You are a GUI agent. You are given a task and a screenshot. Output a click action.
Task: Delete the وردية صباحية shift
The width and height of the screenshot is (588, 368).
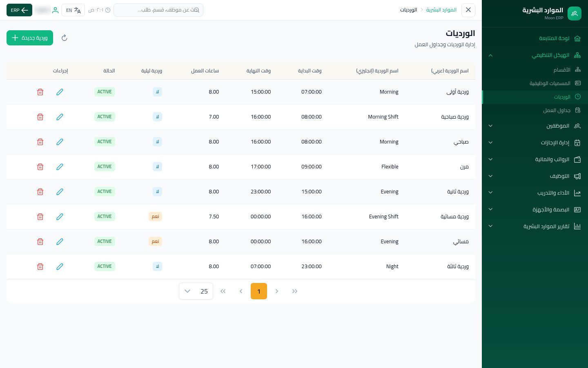point(40,117)
